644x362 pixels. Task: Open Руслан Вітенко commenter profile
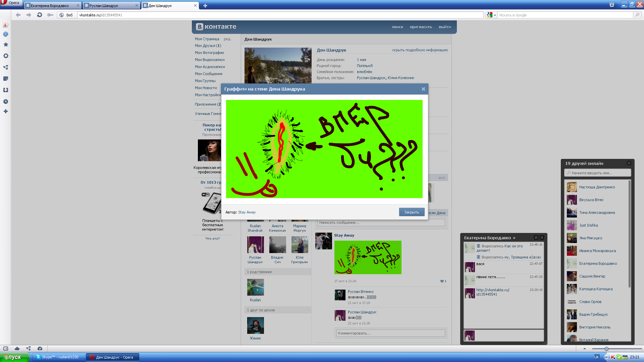click(x=361, y=292)
